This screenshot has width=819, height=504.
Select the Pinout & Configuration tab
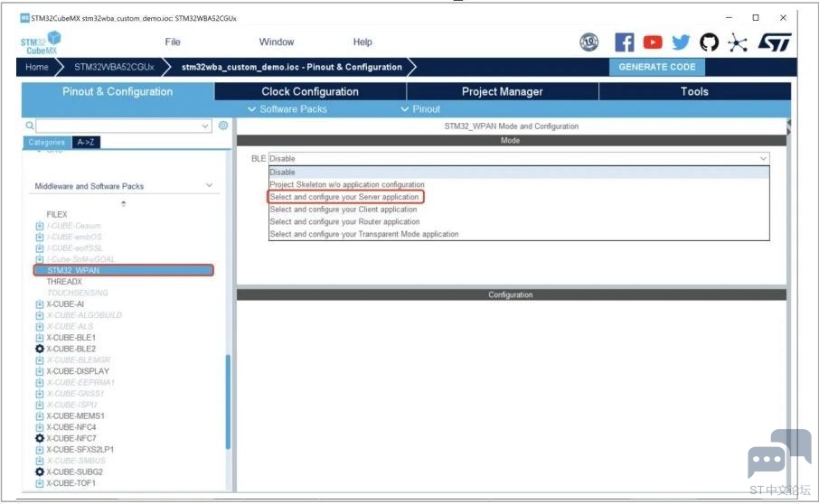118,91
